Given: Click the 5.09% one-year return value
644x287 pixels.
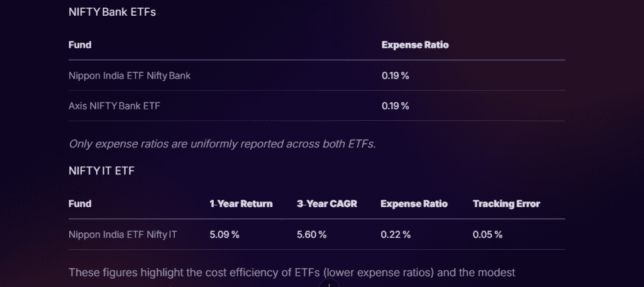Looking at the screenshot, I should 225,235.
